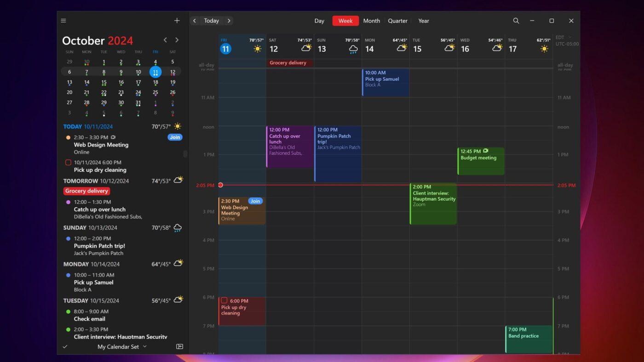
Task: Go to previous month in mini calendar
Action: click(165, 40)
